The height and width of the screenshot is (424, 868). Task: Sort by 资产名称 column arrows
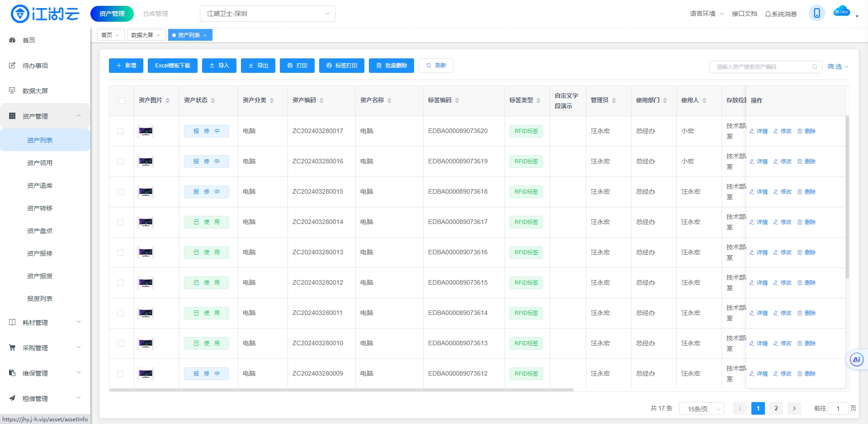[x=389, y=100]
